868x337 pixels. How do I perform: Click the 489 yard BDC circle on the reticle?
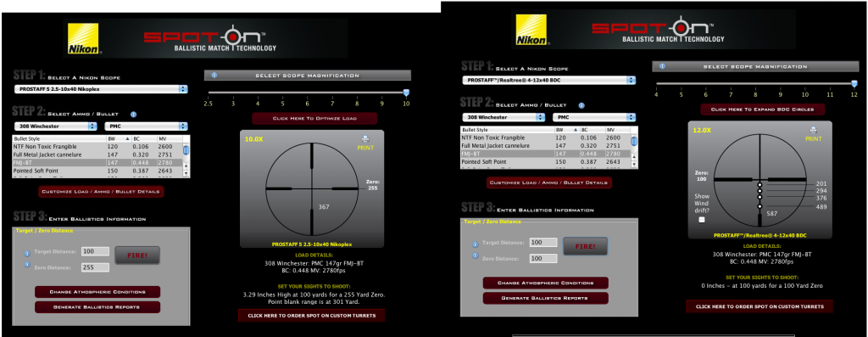(x=760, y=207)
